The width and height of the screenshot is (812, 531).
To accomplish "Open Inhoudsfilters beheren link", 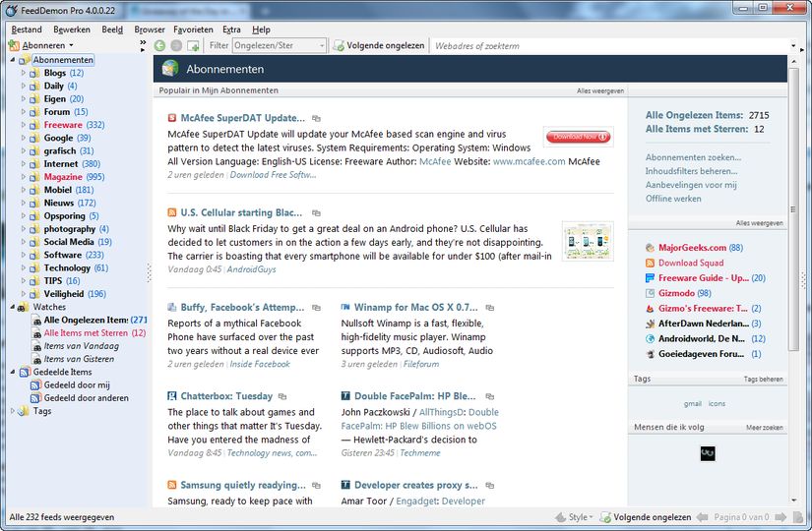I will click(691, 171).
